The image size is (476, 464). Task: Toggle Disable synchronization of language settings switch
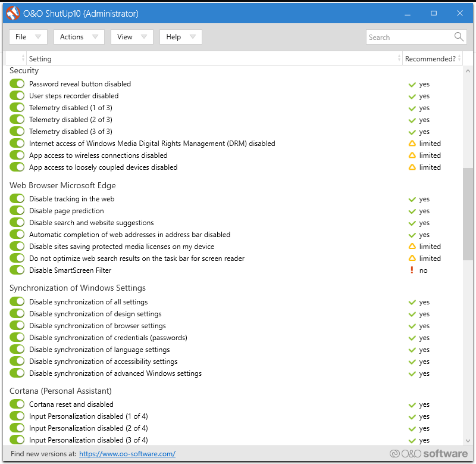[17, 349]
